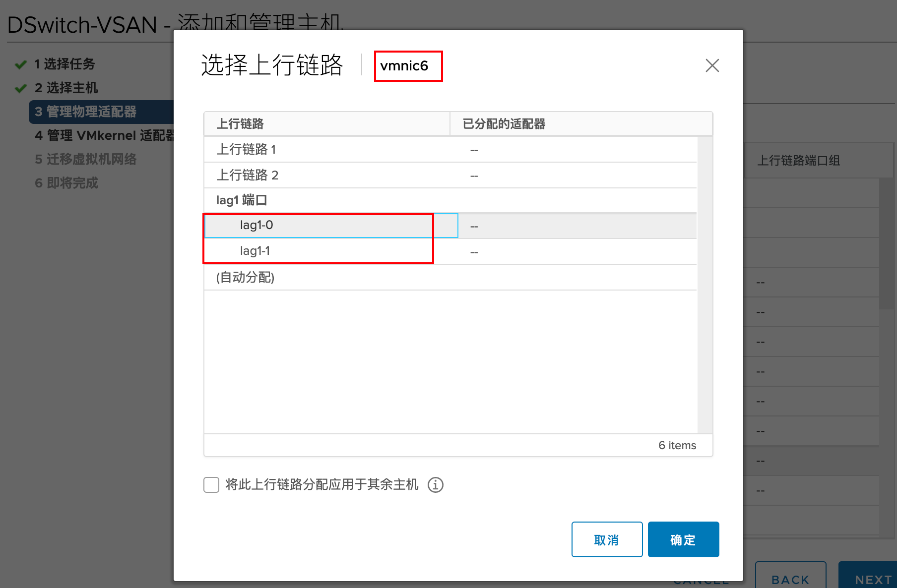Click the 取消 button

click(607, 539)
